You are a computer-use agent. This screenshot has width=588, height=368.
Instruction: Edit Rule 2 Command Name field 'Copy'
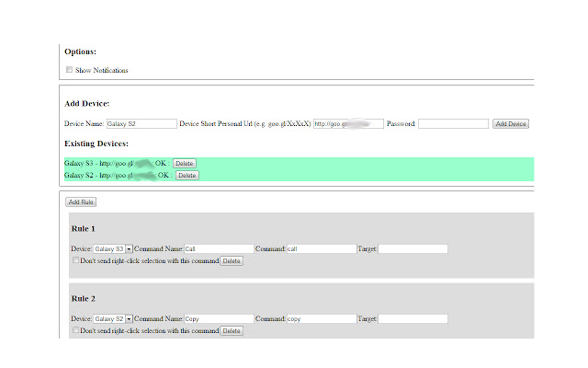coord(219,319)
